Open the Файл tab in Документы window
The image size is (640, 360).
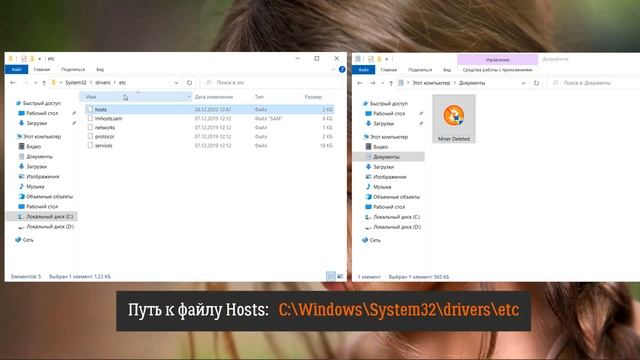[x=363, y=70]
